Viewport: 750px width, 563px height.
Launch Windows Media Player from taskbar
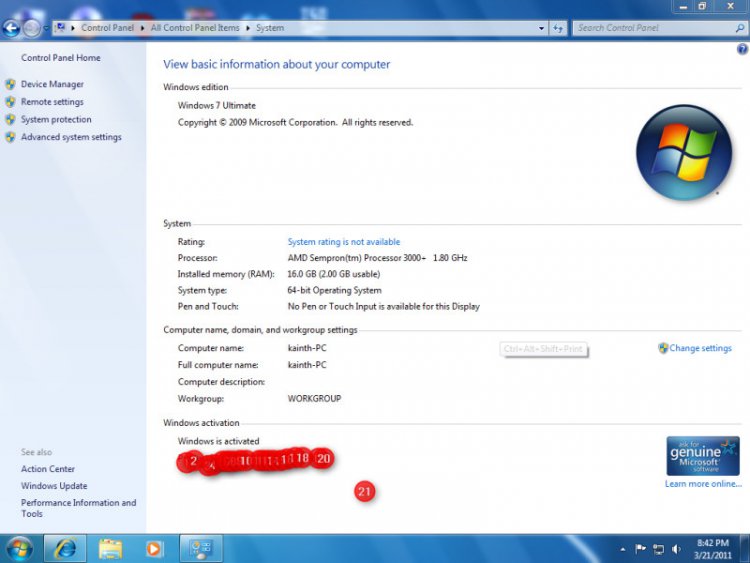(x=154, y=549)
